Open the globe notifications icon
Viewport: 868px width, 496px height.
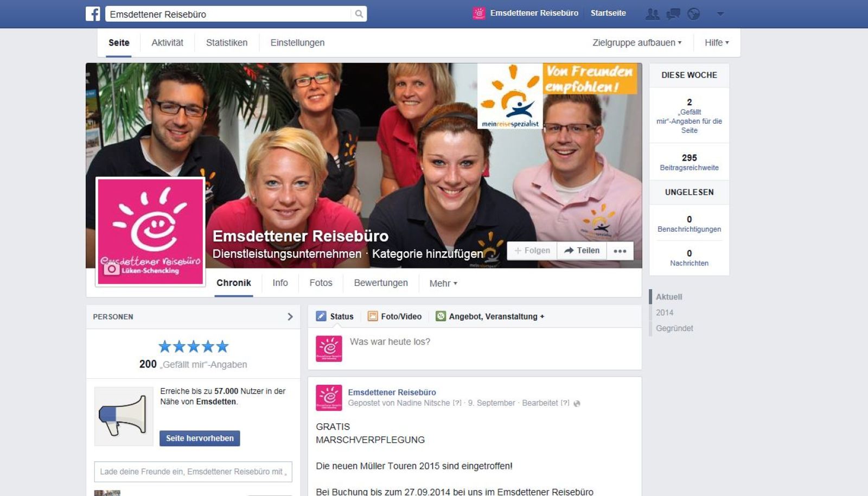click(693, 14)
